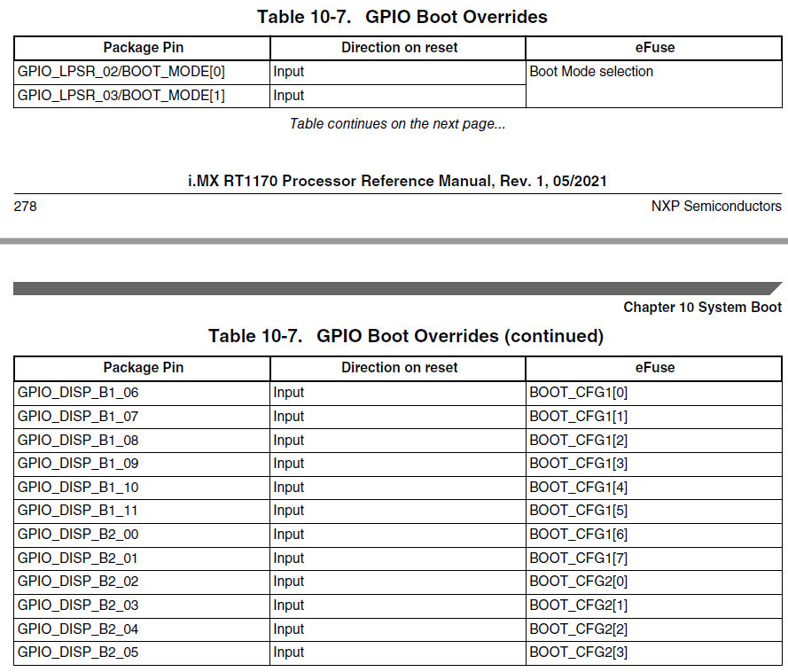
Task: Click the BOOT_CFG1[0] cell
Action: pos(654,393)
